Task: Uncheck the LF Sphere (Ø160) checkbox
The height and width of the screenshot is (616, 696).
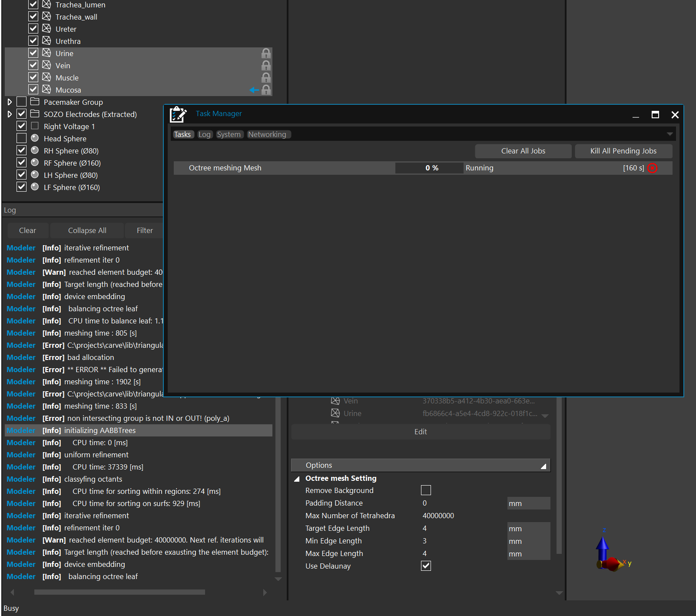Action: pyautogui.click(x=21, y=187)
